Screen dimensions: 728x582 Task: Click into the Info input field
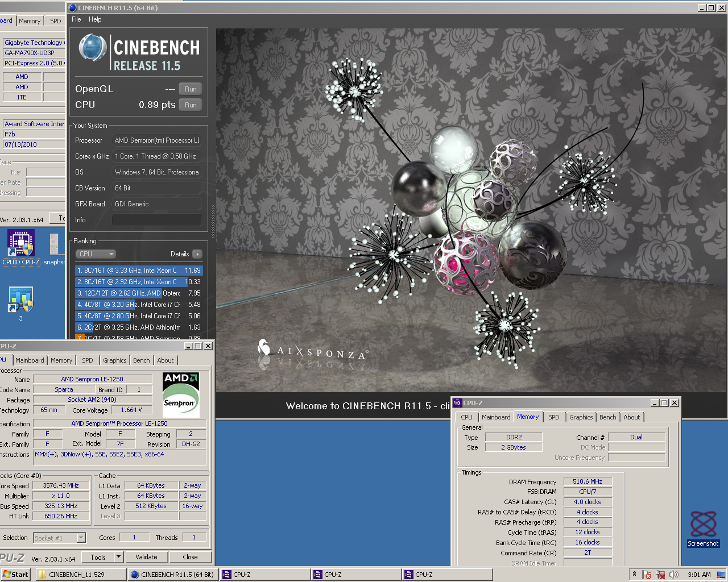point(157,220)
